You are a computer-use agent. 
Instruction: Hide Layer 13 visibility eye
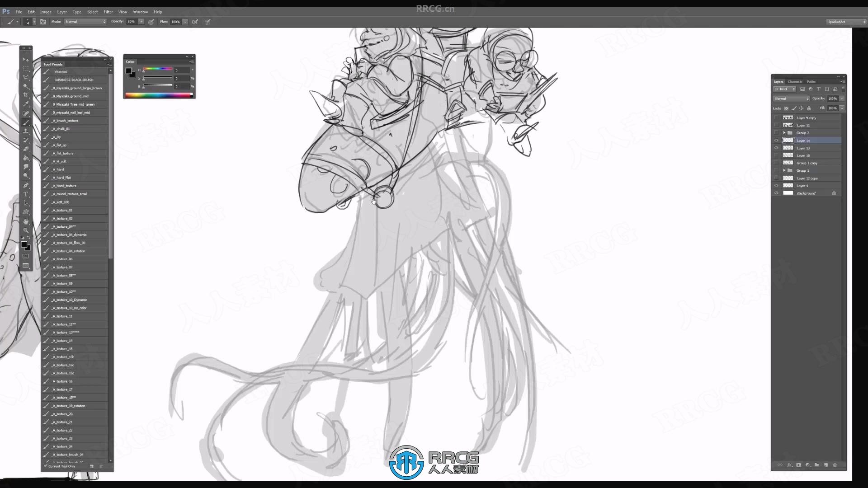(776, 148)
